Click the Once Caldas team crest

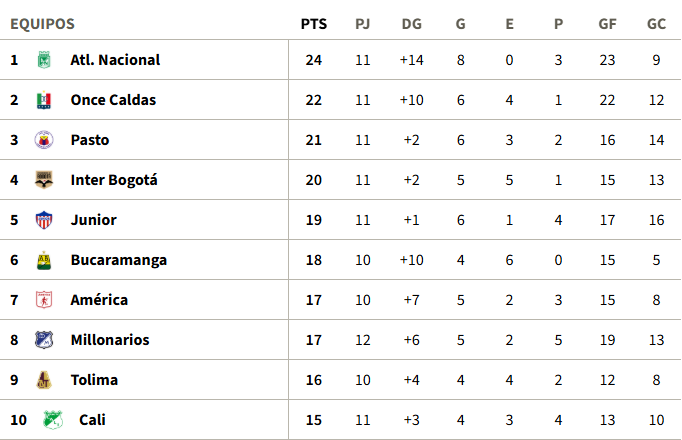[x=44, y=100]
